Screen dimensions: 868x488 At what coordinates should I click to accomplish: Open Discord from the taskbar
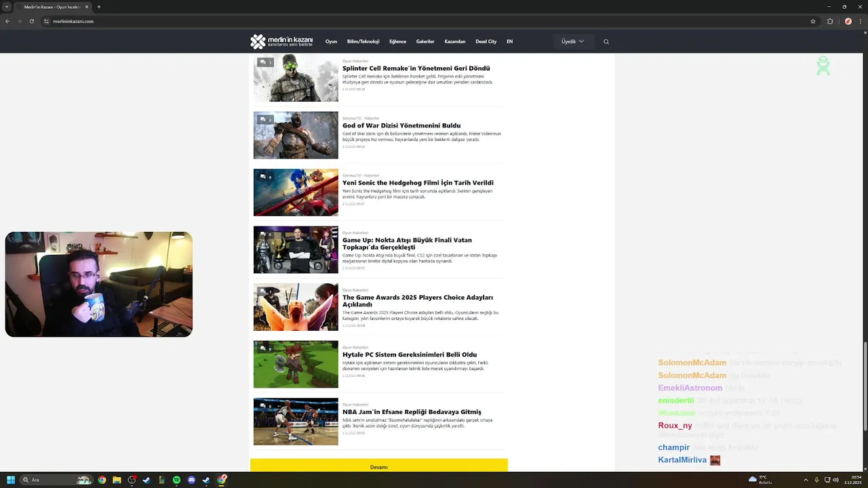point(191,480)
